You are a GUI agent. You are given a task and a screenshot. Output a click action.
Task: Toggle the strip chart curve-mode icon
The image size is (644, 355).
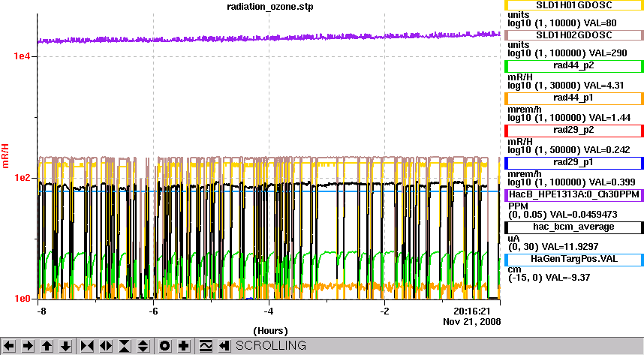pyautogui.click(x=206, y=346)
